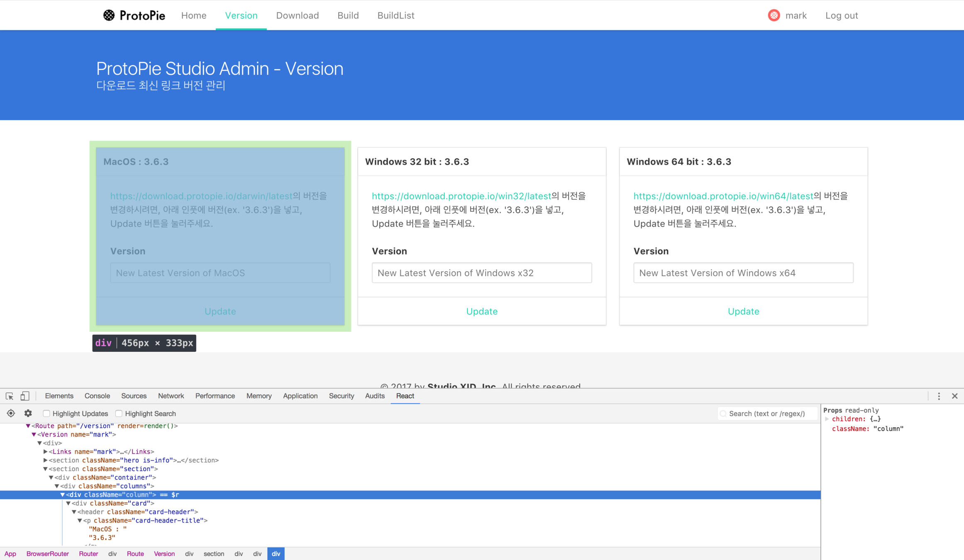Expand the hero is-info section node

[x=45, y=460]
